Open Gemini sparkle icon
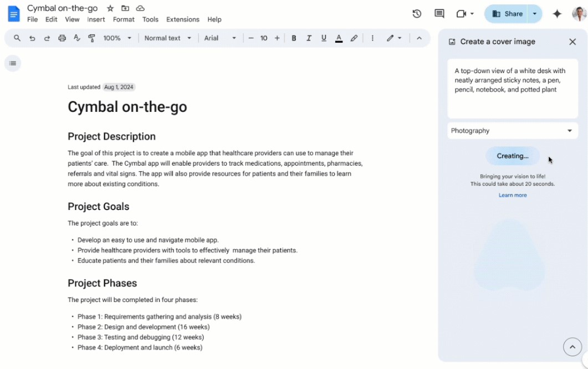The height and width of the screenshot is (369, 588). (x=557, y=14)
